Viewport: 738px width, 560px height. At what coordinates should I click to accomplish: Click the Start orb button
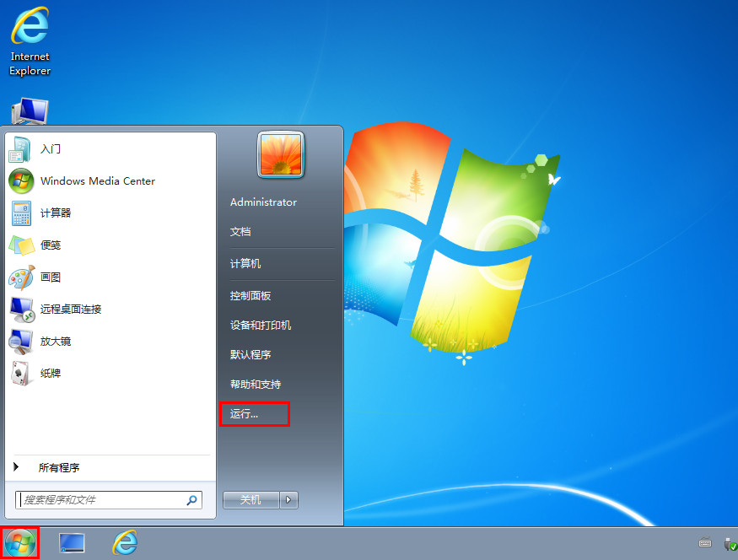[x=19, y=543]
